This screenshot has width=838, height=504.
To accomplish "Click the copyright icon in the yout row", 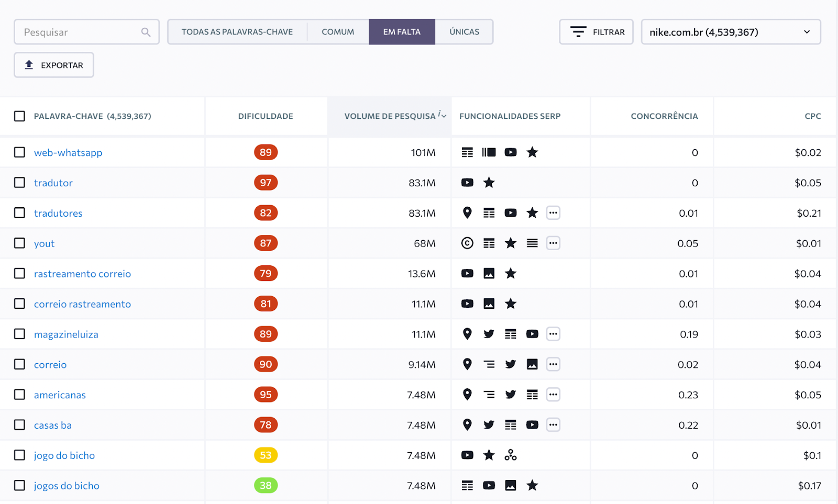I will pyautogui.click(x=467, y=243).
